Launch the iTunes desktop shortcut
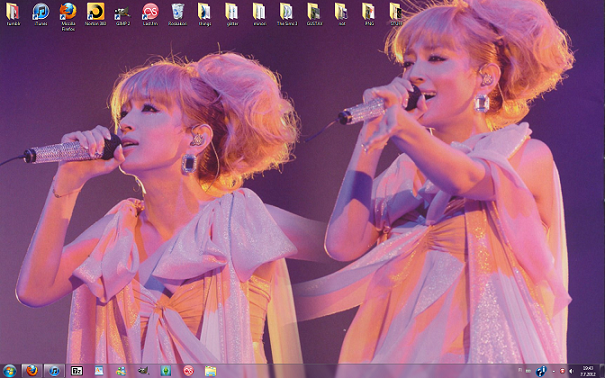Screen dimensions: 605x378 coord(41,14)
